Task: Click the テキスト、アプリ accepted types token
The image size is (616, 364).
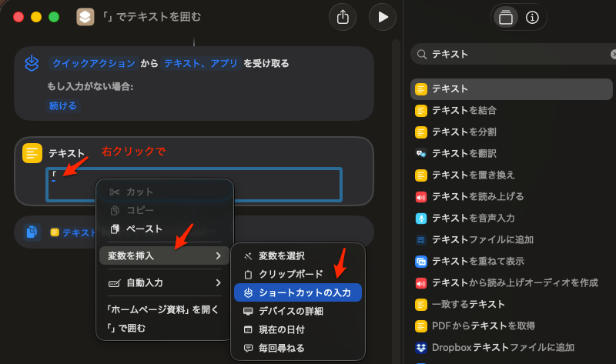Action: pyautogui.click(x=200, y=63)
